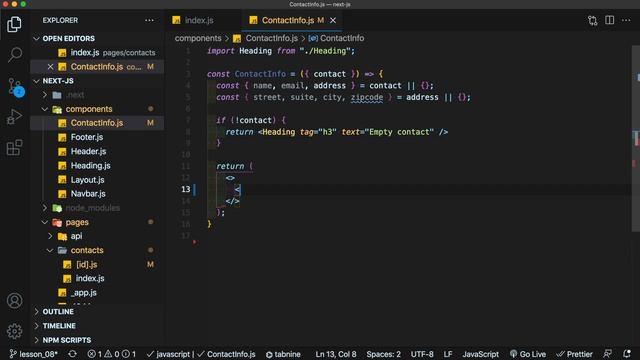The image size is (640, 360).
Task: Click the lesson_08 git branch indicator
Action: point(33,354)
